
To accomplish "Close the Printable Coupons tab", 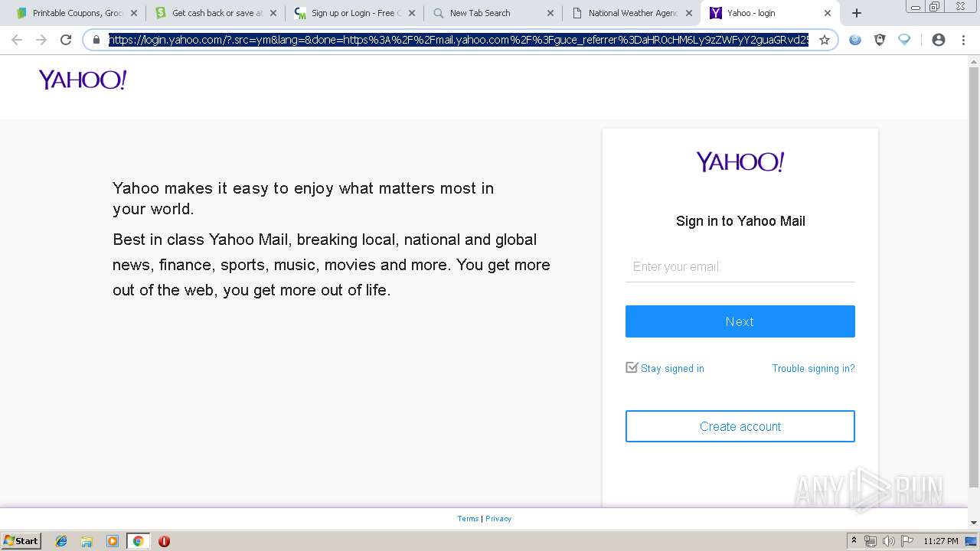I will 133,13.
